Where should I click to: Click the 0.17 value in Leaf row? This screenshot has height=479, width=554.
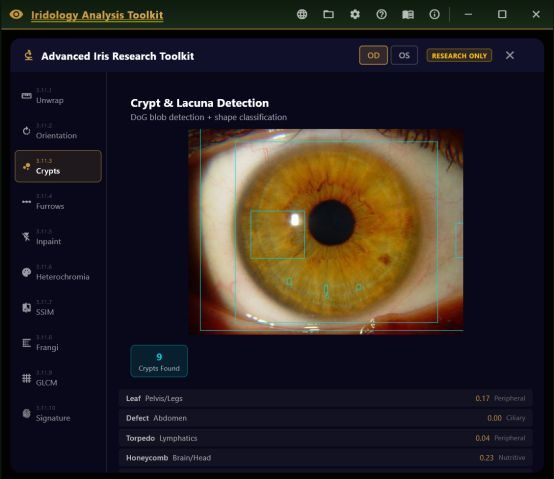482,398
